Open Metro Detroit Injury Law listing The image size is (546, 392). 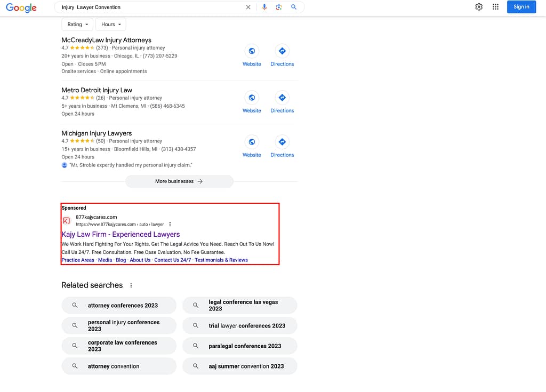coord(97,90)
